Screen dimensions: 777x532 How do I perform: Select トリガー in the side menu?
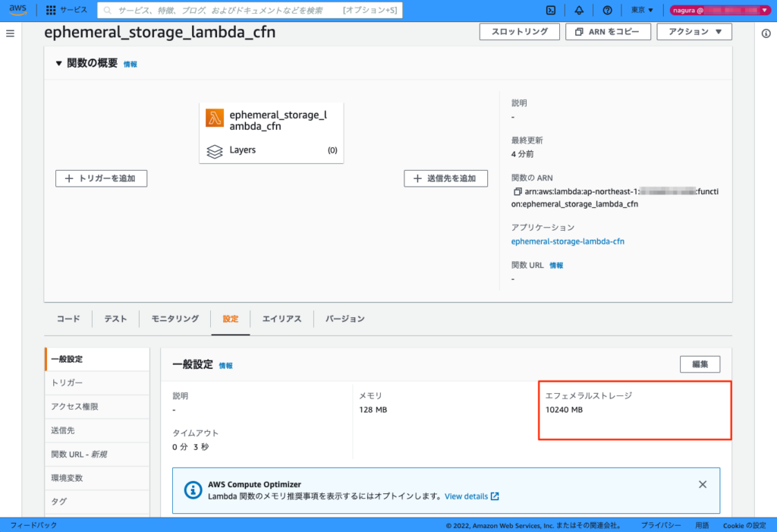[x=97, y=382]
